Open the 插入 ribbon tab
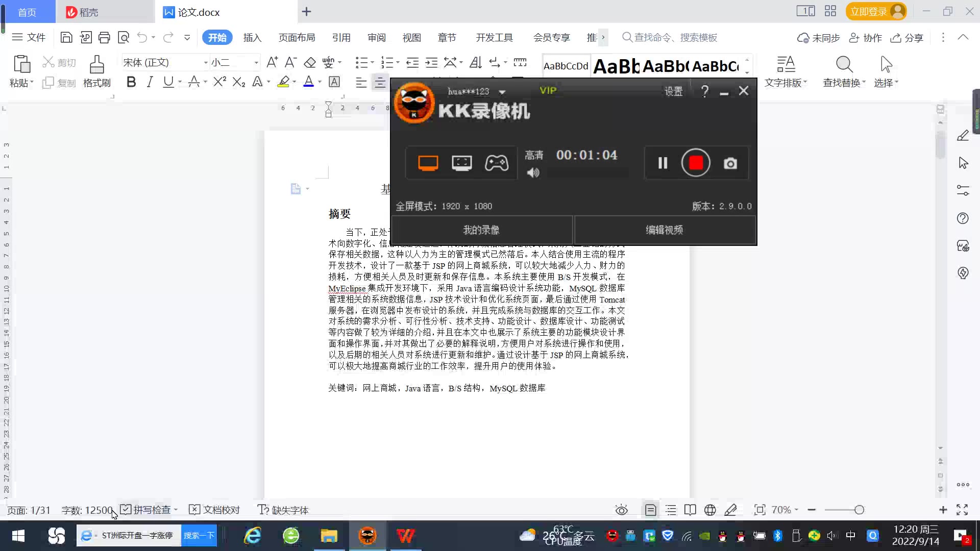980x551 pixels. pos(252,38)
